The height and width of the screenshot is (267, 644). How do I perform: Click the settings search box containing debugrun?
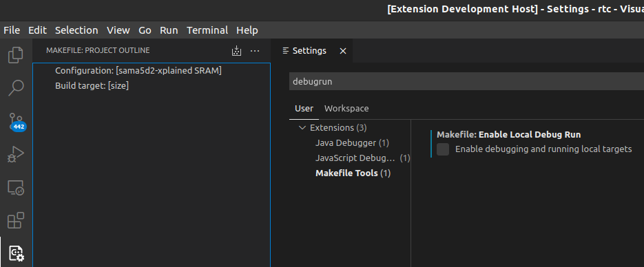tap(466, 81)
